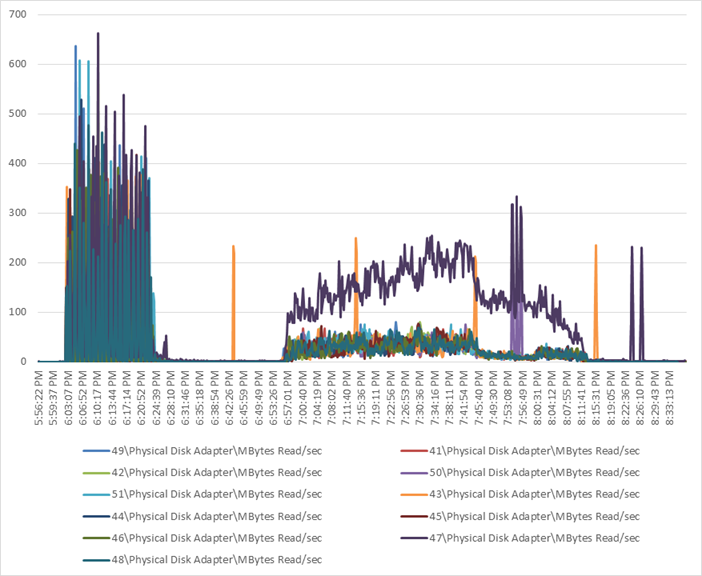The image size is (702, 576).
Task: Click the tallest dark purple peak near 660
Action: click(x=98, y=34)
